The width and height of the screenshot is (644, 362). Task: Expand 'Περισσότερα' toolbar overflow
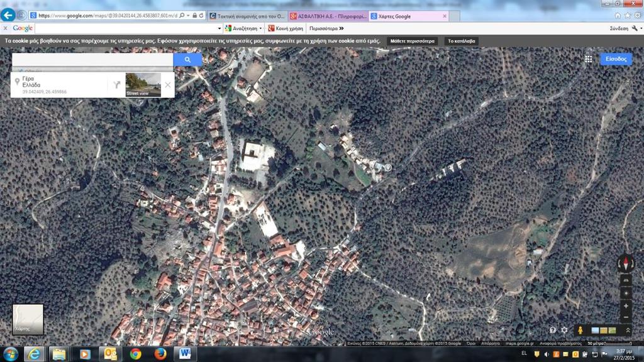(326, 28)
